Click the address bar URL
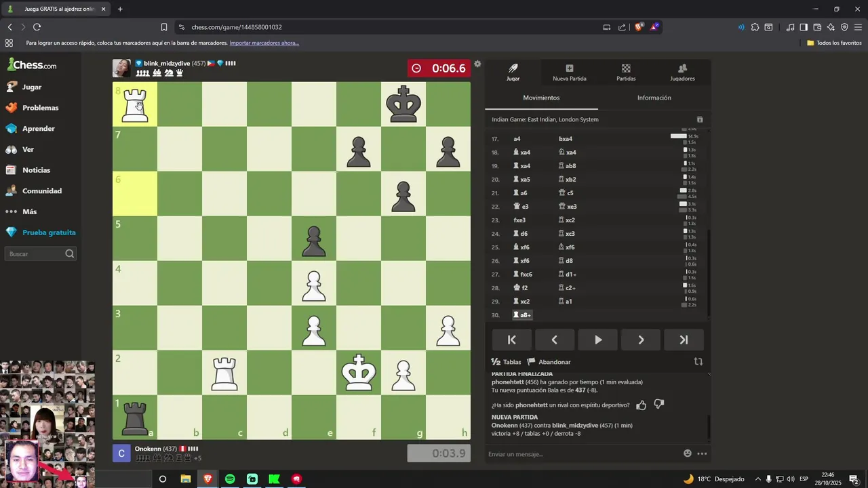 tap(237, 27)
